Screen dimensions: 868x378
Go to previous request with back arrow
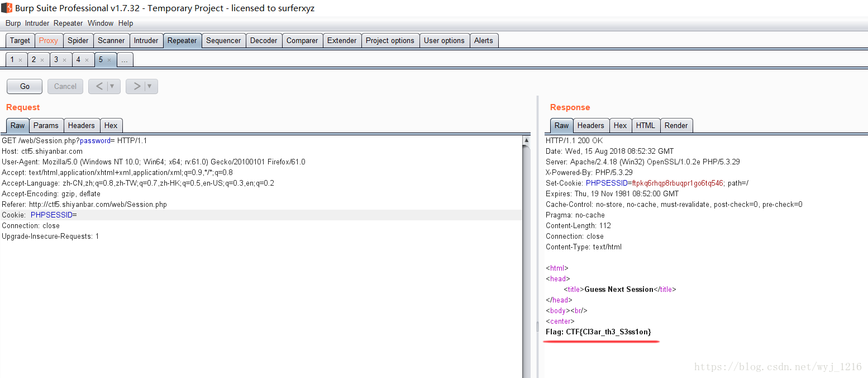click(99, 86)
